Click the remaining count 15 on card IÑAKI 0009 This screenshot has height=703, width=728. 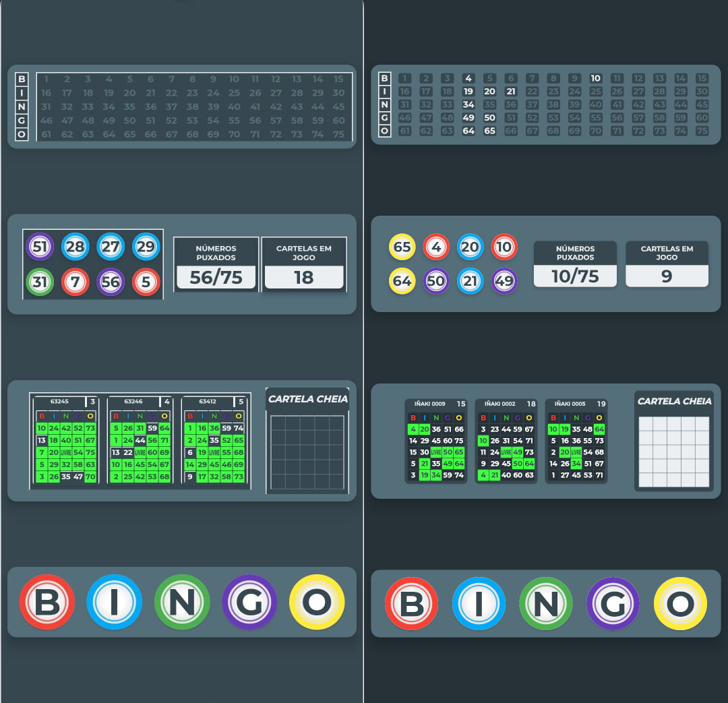(461, 404)
